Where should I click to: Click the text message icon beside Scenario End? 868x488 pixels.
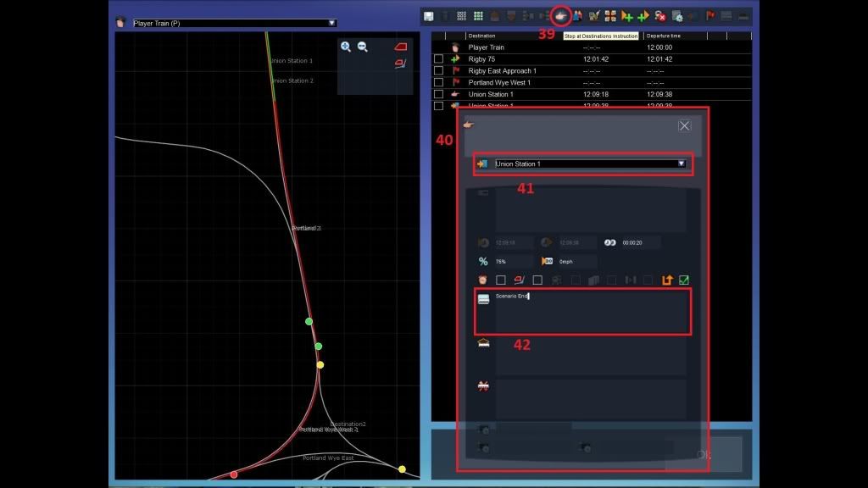tap(483, 299)
